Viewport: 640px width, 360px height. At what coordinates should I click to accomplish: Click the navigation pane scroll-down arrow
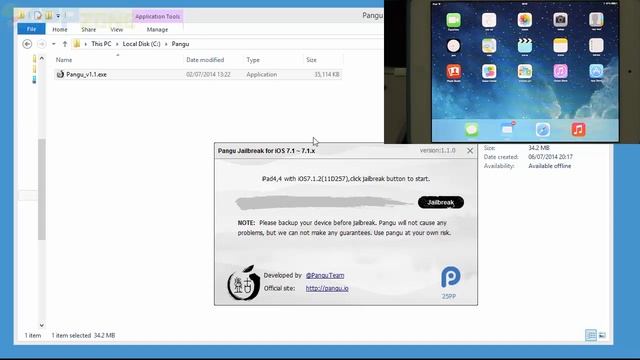42,325
